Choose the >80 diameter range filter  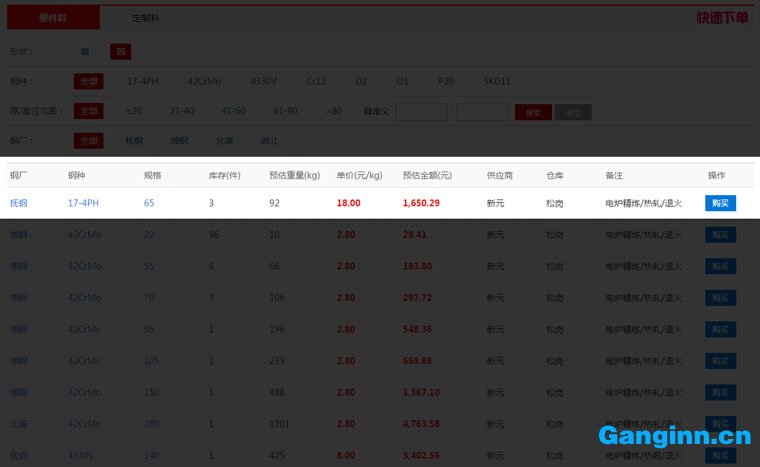point(334,111)
